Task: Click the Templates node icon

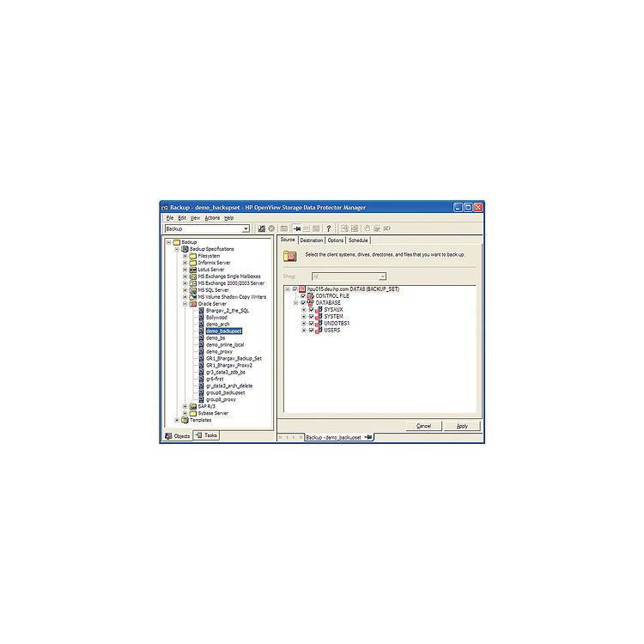Action: (x=185, y=420)
